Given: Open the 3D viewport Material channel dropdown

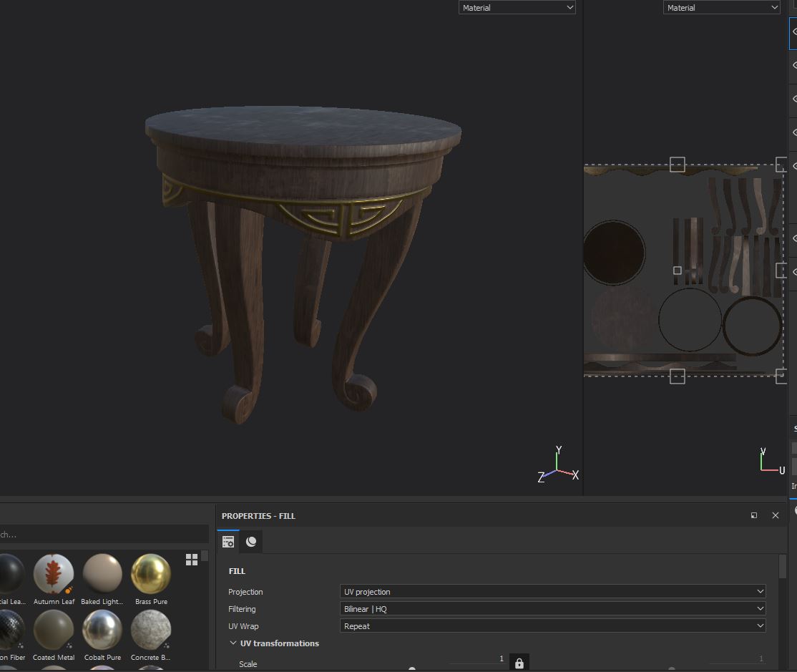Looking at the screenshot, I should point(517,8).
